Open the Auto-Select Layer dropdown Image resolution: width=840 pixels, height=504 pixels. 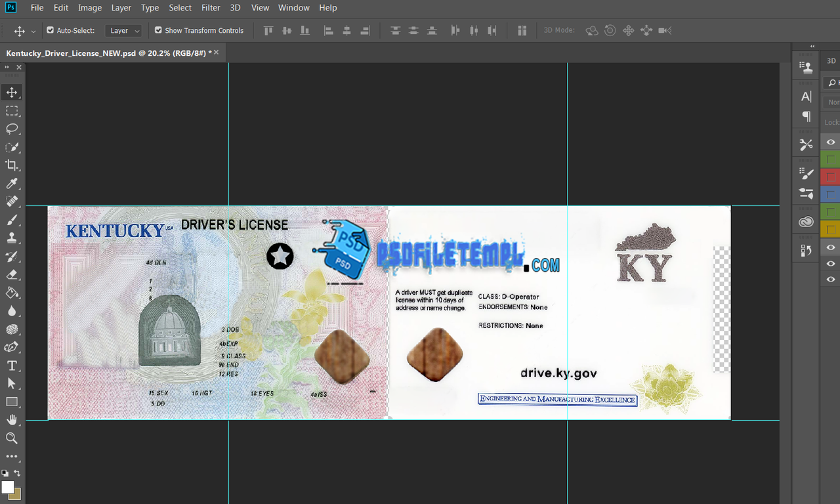[123, 30]
